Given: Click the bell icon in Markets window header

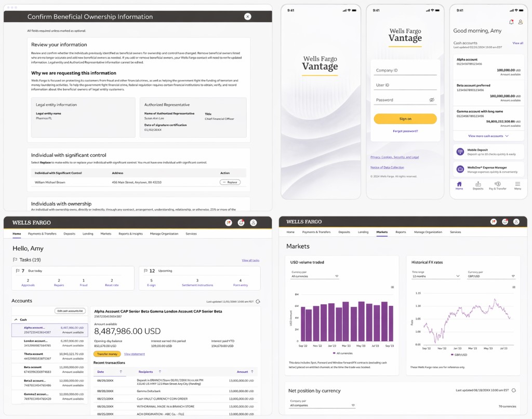Looking at the screenshot, I should point(505,222).
